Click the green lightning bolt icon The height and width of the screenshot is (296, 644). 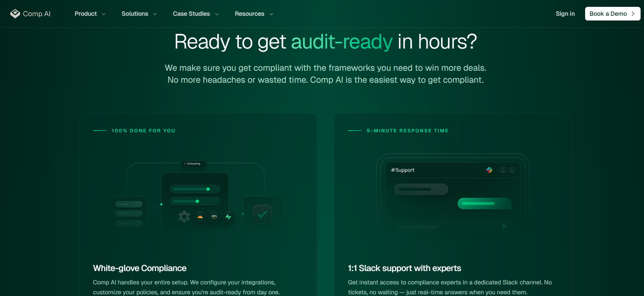click(x=228, y=216)
